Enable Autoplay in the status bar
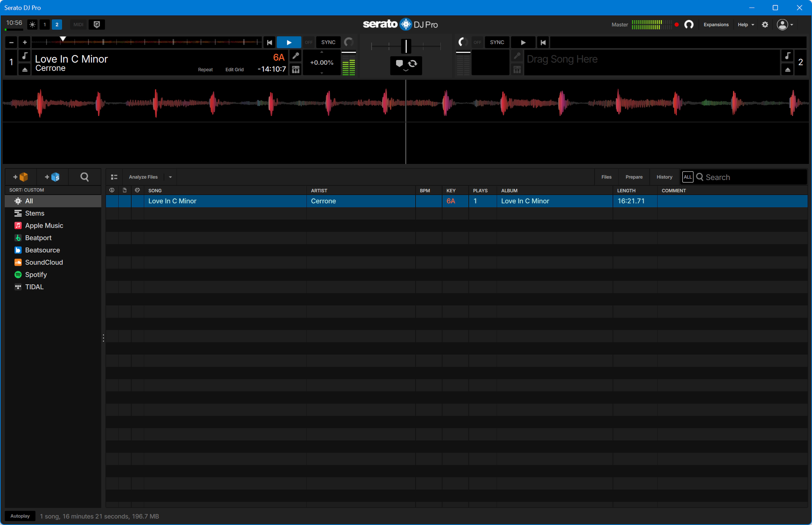This screenshot has height=525, width=812. click(x=20, y=516)
